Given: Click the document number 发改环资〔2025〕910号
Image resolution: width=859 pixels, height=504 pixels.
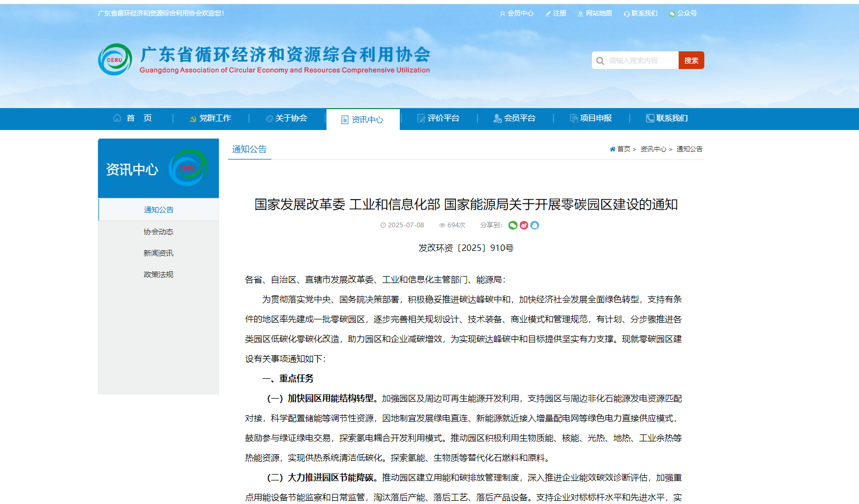Looking at the screenshot, I should click(466, 248).
